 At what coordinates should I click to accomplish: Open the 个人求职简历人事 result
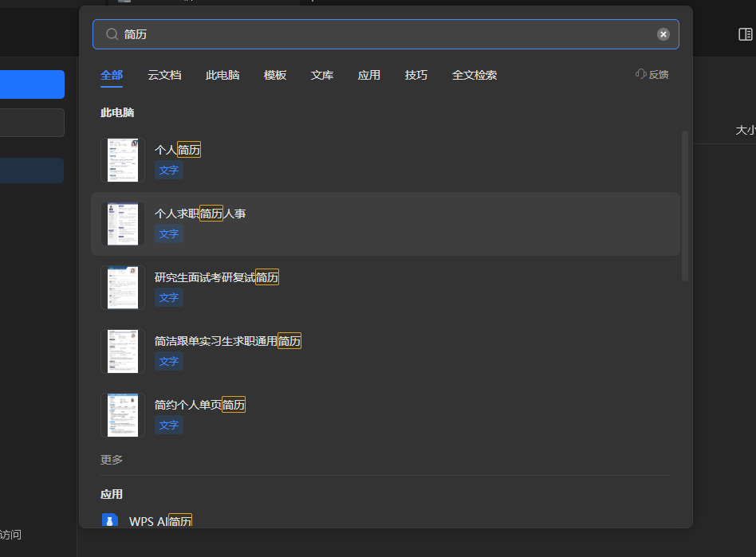pyautogui.click(x=200, y=214)
